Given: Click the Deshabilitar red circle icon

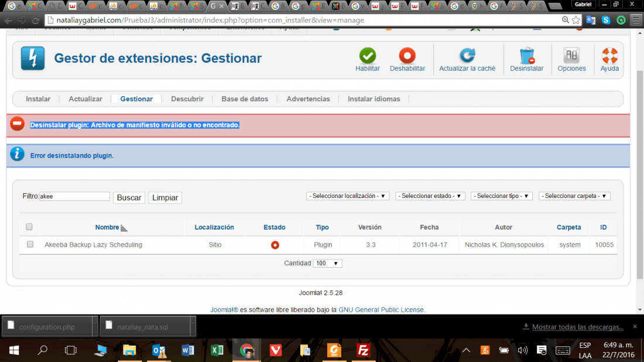Looking at the screenshot, I should tap(407, 56).
